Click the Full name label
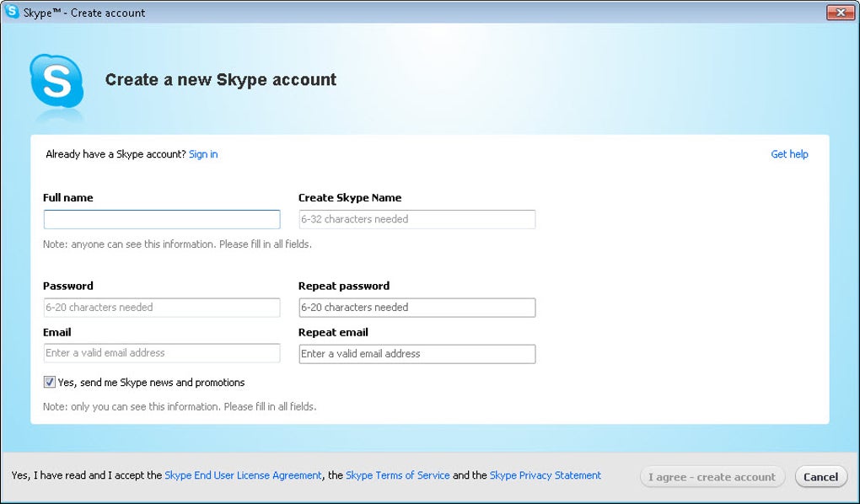The image size is (860, 504). click(x=68, y=198)
